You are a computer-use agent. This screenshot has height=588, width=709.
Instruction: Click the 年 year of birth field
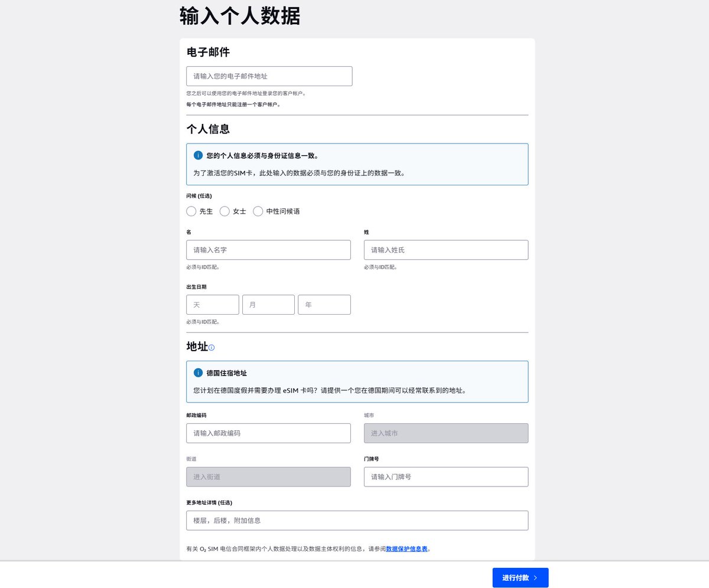tap(324, 305)
